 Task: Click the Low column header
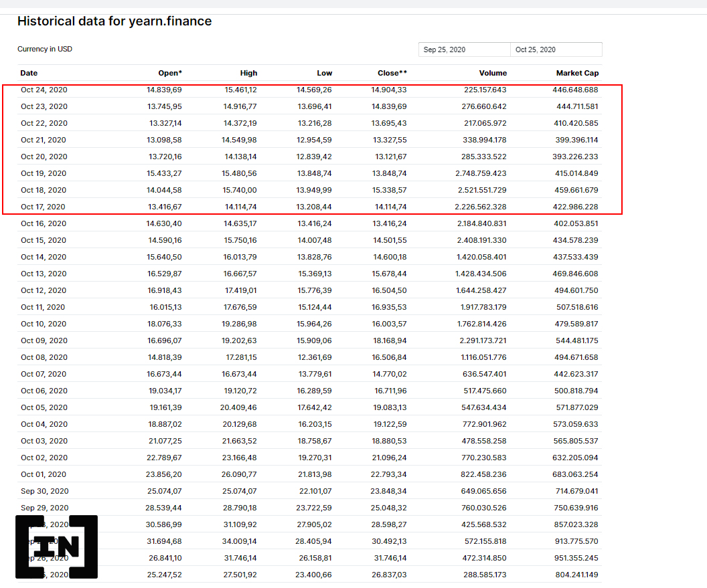[324, 73]
